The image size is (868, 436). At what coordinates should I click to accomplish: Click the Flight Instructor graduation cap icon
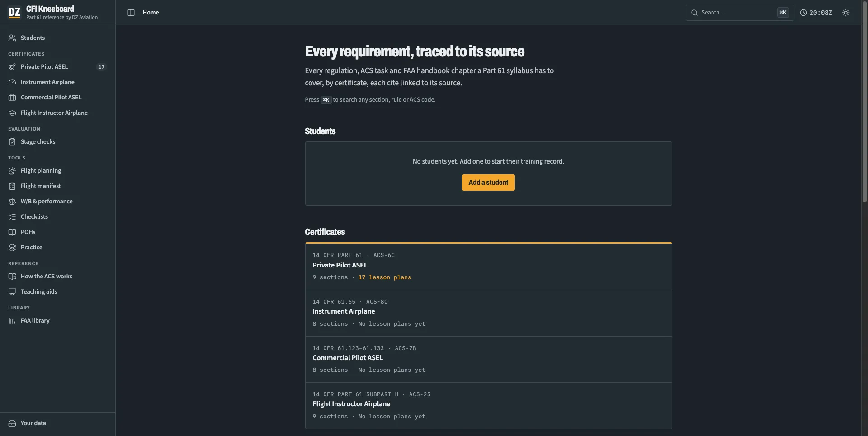[x=12, y=113]
